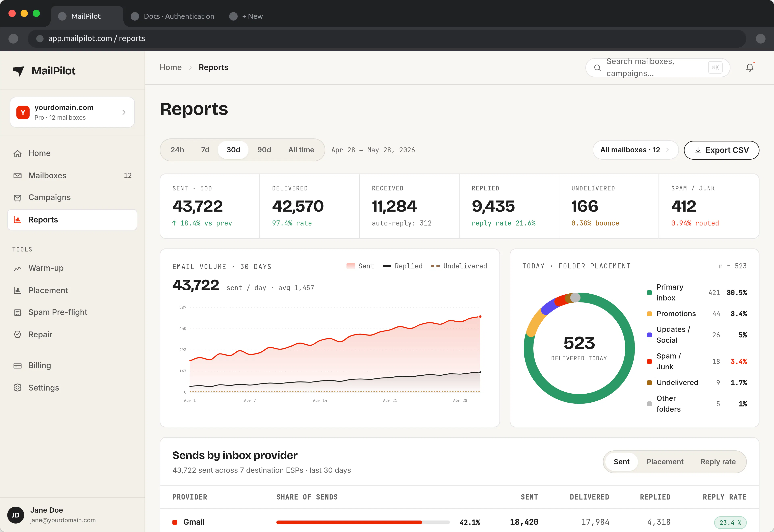Click the Repair badge icon
774x532 pixels.
click(18, 334)
